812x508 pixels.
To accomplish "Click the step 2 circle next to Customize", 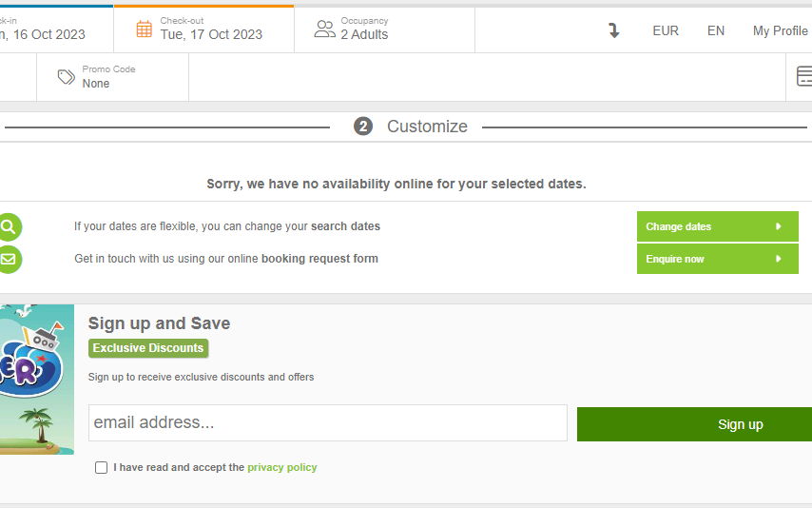I will [x=363, y=127].
